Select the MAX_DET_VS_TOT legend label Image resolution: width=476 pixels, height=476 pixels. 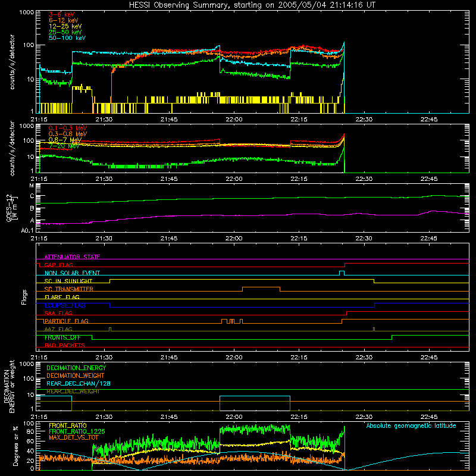(x=73, y=437)
